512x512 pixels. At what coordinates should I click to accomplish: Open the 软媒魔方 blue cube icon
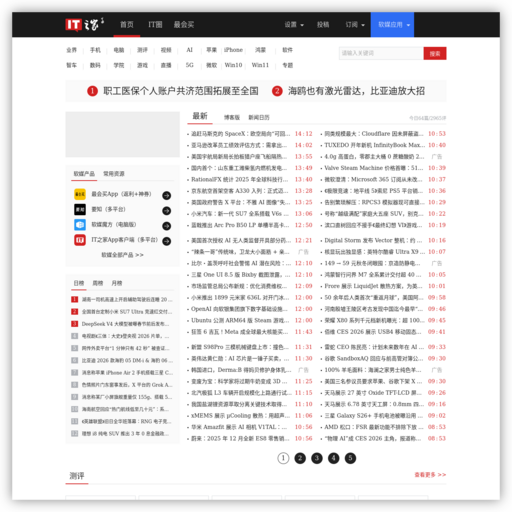tap(80, 225)
